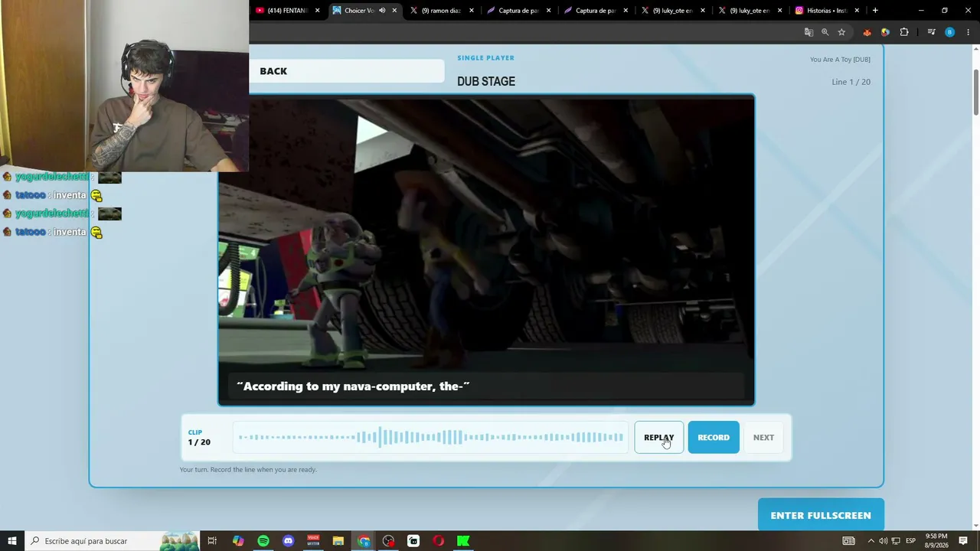The image size is (980, 551).
Task: Open the media controls icon in Chrome toolbar
Action: (931, 32)
